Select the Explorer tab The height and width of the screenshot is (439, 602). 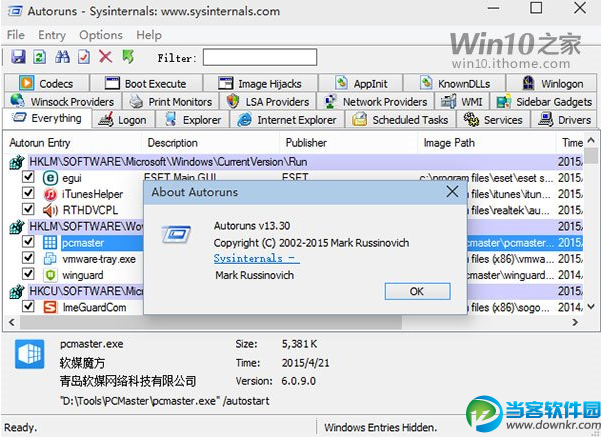(x=192, y=120)
